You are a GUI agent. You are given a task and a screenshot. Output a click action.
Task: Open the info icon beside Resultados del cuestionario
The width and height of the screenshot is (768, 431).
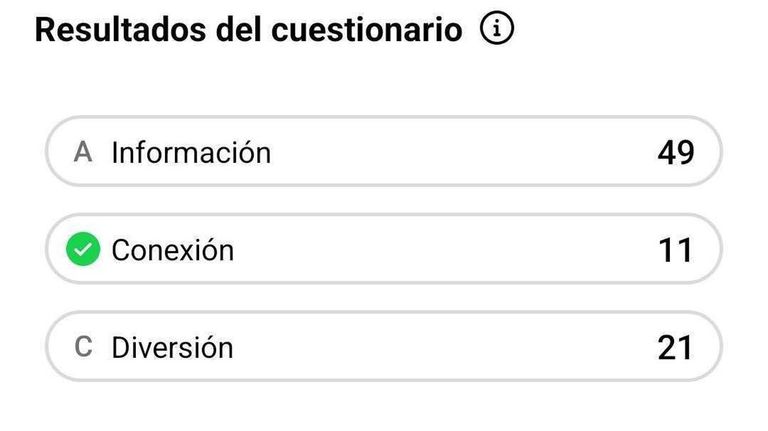point(497,28)
